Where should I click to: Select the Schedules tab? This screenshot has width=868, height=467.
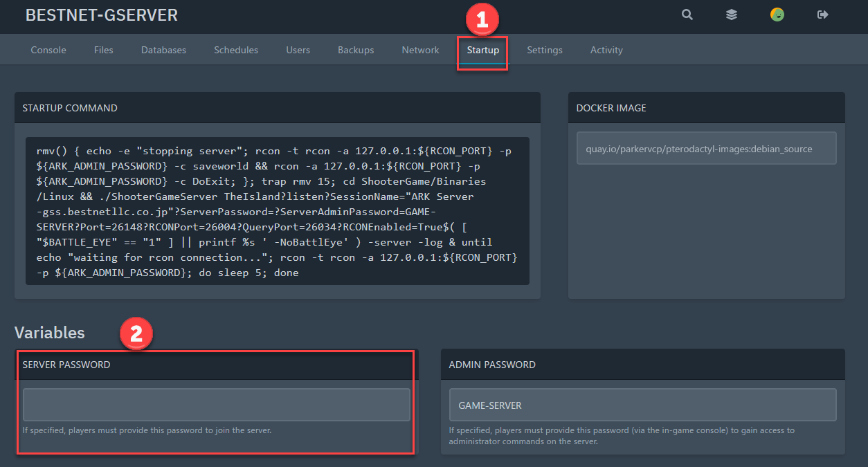point(236,50)
